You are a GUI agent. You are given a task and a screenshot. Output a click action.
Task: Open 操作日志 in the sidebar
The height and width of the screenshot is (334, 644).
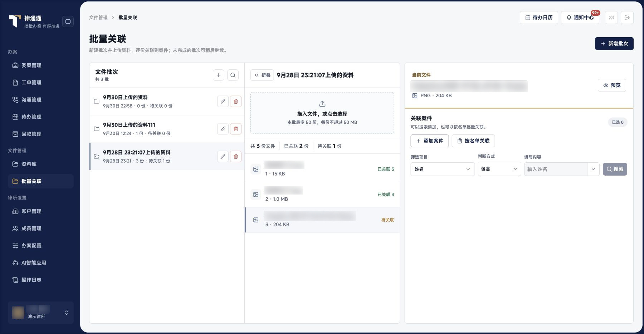[x=41, y=280]
